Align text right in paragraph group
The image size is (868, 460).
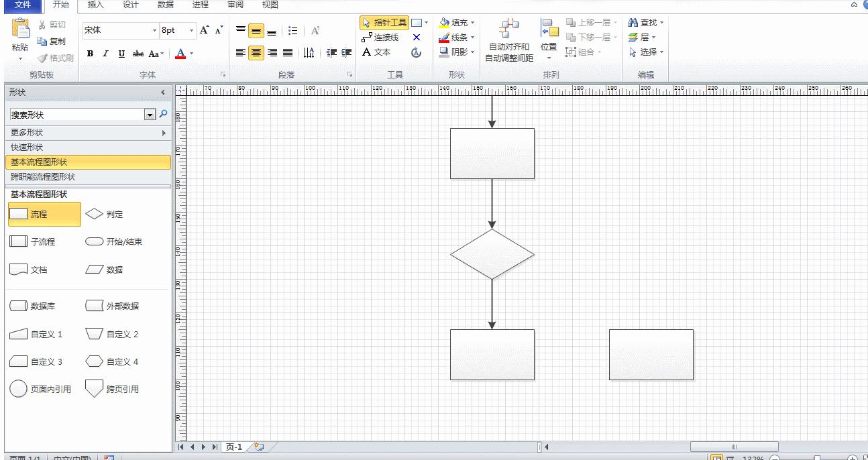pos(272,53)
